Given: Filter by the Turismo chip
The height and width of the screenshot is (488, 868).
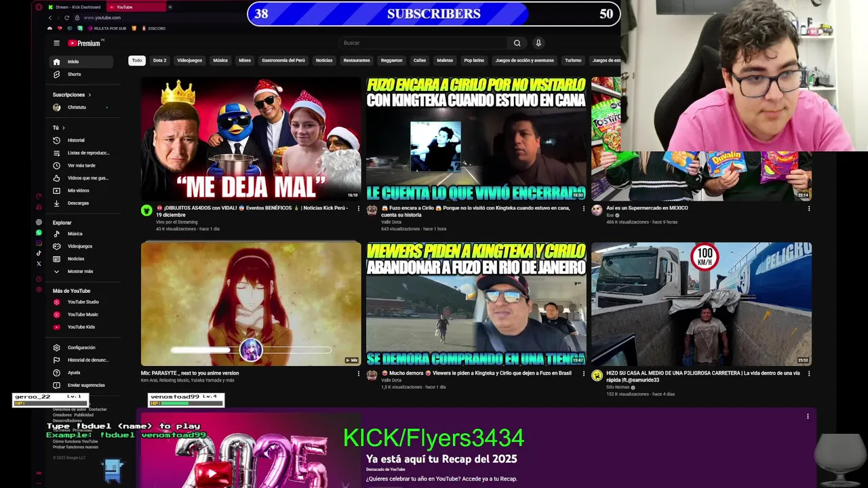Looking at the screenshot, I should click(x=573, y=60).
